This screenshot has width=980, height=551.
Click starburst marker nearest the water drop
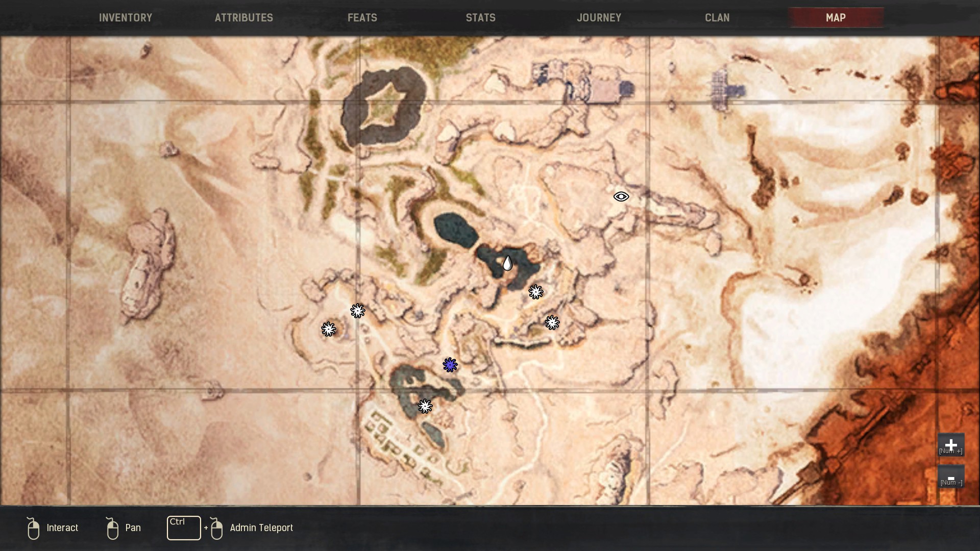point(535,292)
